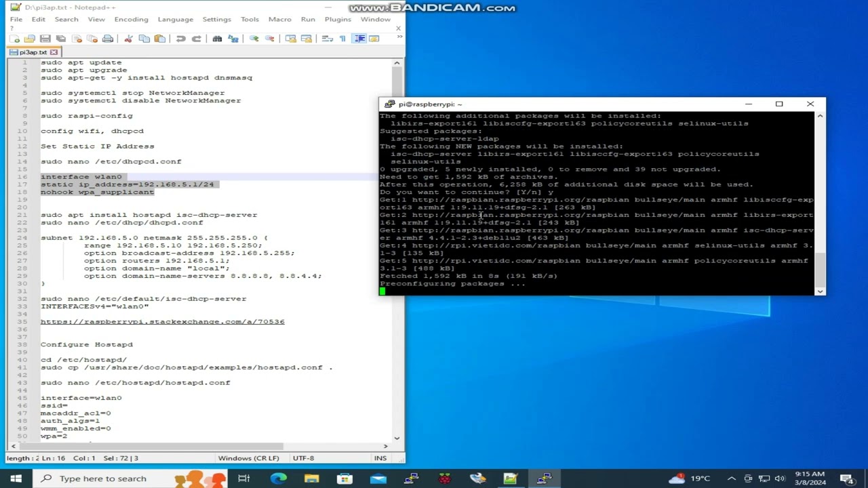The width and height of the screenshot is (868, 488).
Task: Click the PuTTY title bar system icon
Action: [389, 104]
